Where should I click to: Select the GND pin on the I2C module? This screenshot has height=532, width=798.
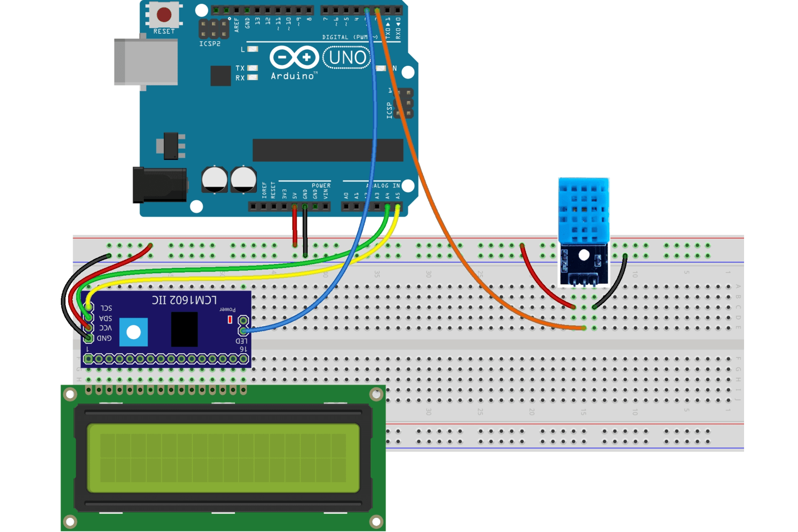tap(88, 338)
